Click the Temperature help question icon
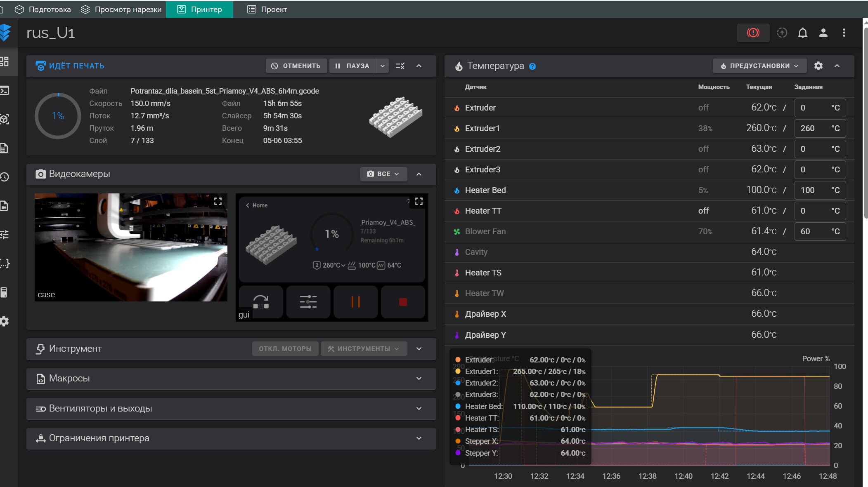 [x=532, y=66]
